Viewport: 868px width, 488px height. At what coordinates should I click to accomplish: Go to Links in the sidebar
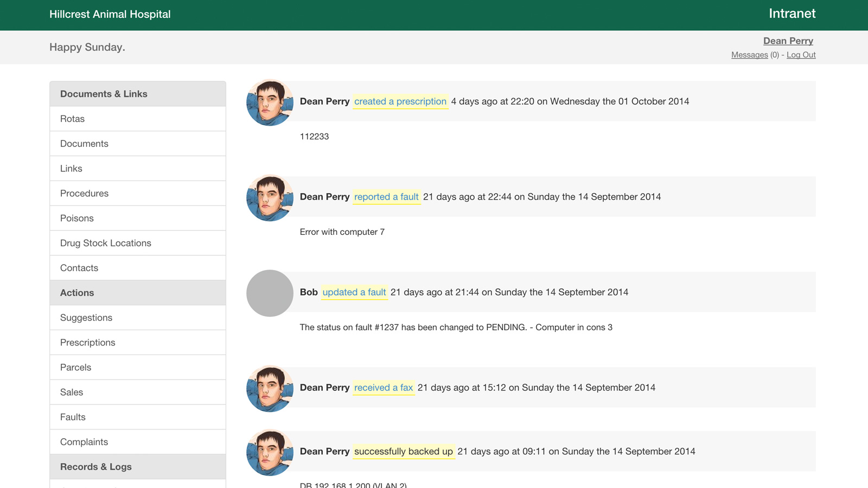point(138,169)
